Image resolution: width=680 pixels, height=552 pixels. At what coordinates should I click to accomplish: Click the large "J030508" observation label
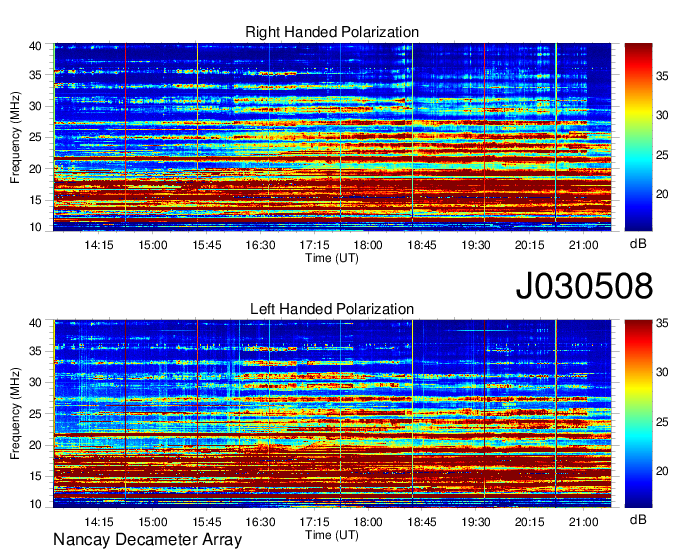(584, 286)
